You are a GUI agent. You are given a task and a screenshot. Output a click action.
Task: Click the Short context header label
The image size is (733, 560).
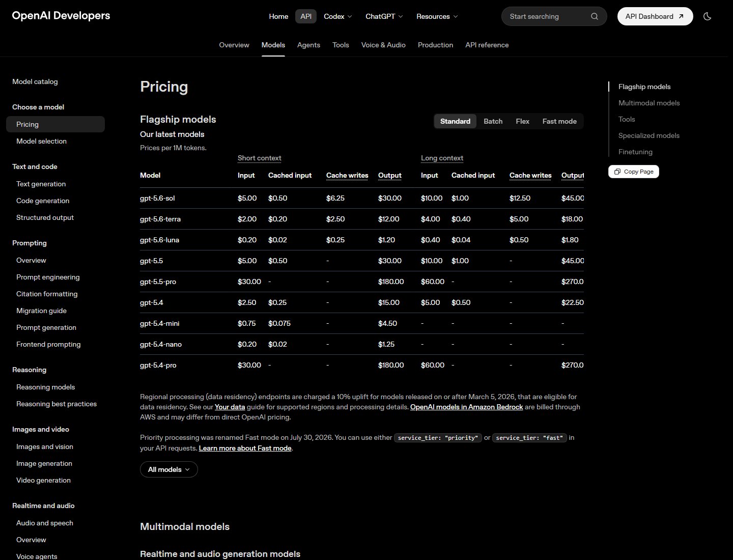[259, 158]
